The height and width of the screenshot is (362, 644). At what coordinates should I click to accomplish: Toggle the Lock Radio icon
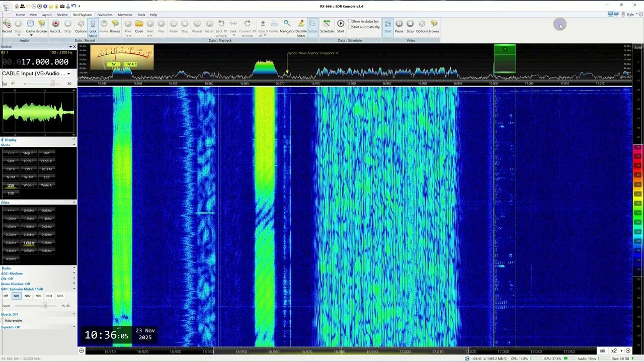point(93,28)
